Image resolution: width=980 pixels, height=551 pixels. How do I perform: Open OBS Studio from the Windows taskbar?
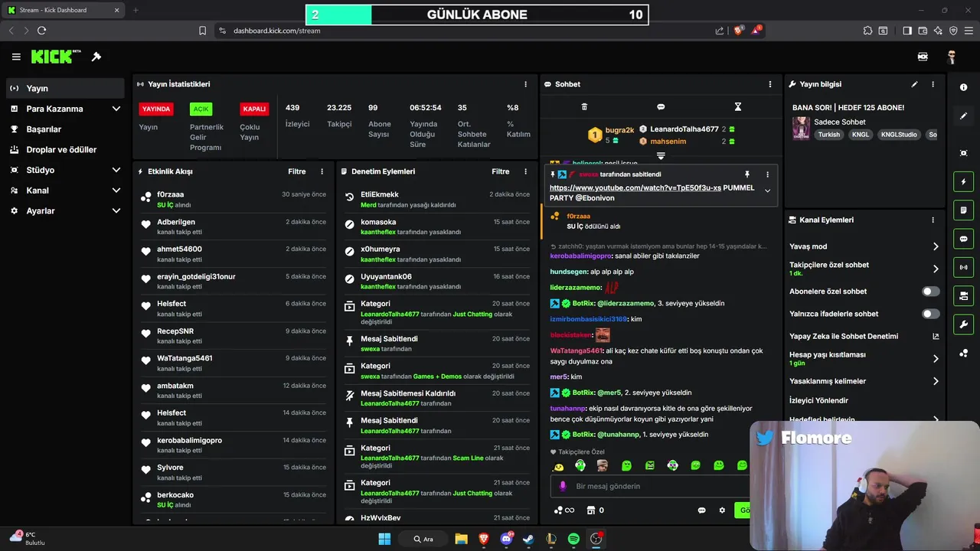(x=596, y=539)
